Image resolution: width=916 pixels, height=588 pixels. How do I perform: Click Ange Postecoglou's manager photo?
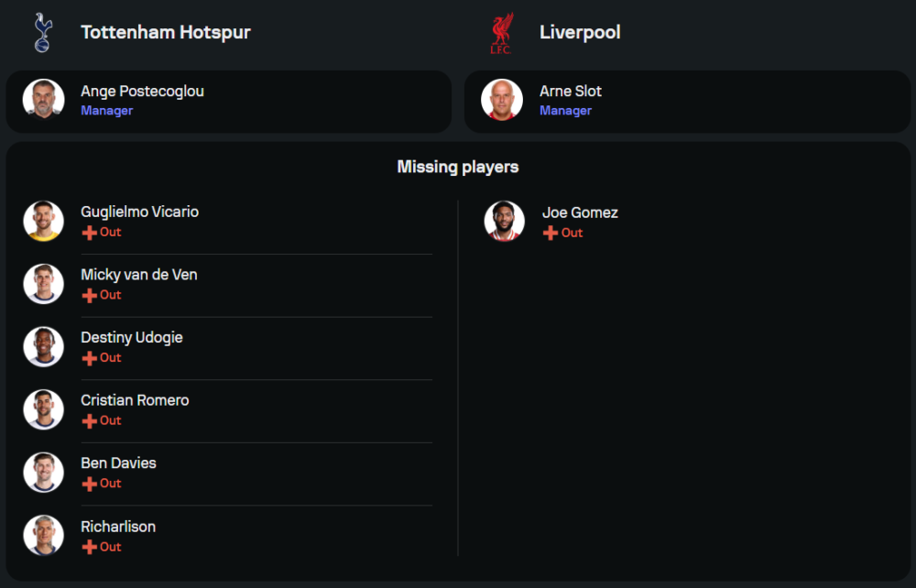click(x=43, y=100)
